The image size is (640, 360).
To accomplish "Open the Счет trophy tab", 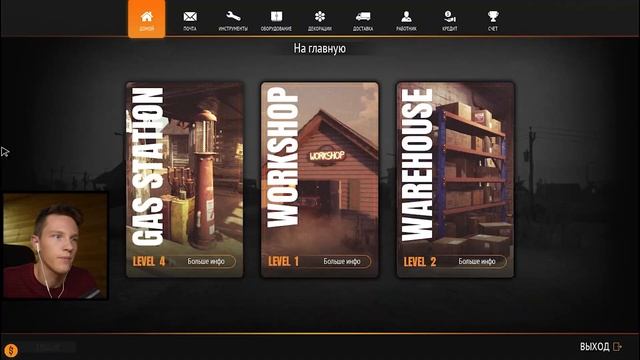I will [493, 20].
